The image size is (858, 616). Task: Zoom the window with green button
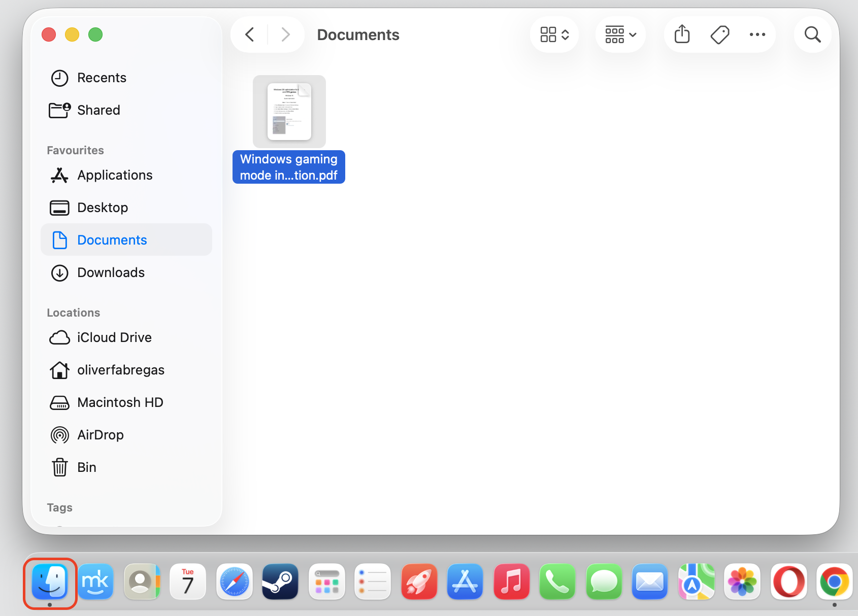[x=95, y=35]
